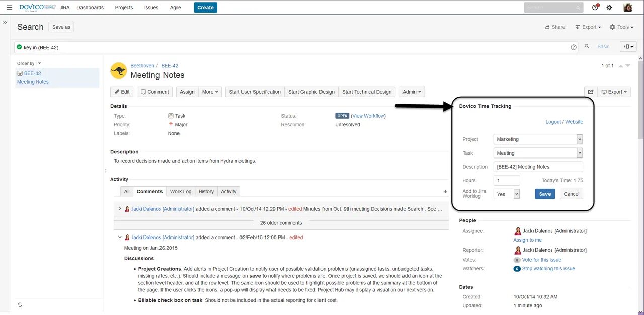644x315 pixels.
Task: Open the More dropdown on the issue toolbar
Action: point(210,92)
